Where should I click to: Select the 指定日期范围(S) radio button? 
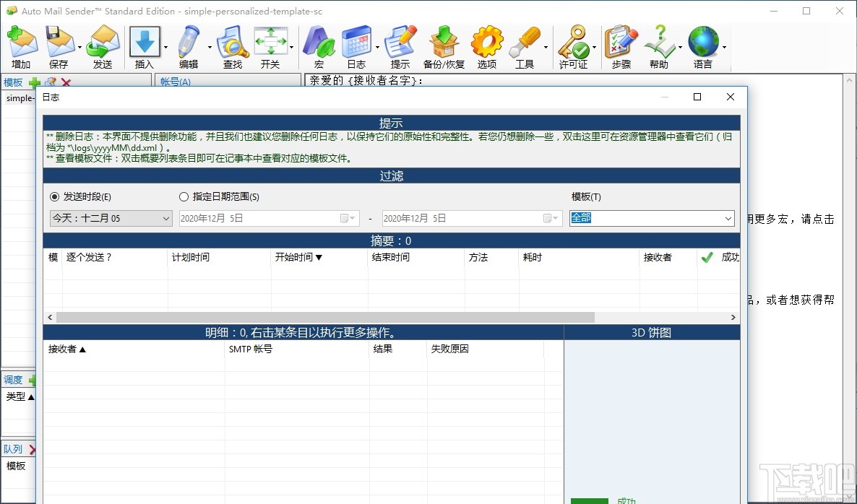click(x=184, y=197)
